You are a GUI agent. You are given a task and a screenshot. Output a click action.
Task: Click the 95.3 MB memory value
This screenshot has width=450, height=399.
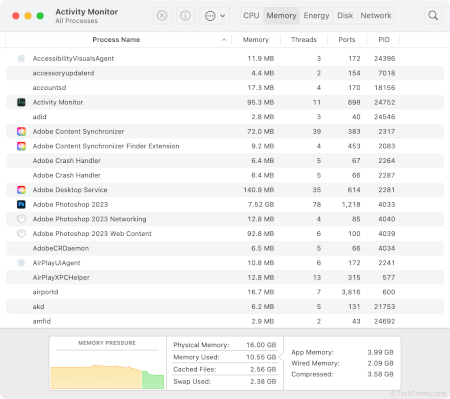[261, 102]
